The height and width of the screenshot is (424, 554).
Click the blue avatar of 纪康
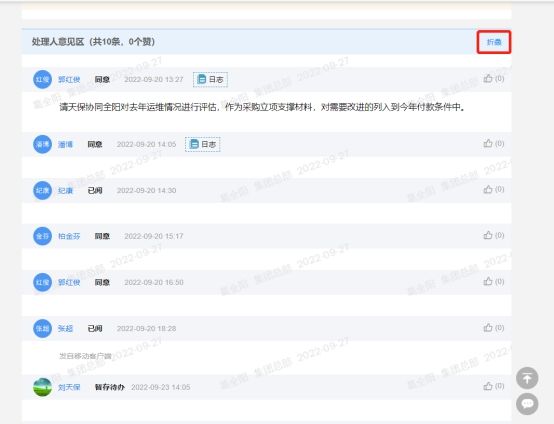tap(42, 190)
